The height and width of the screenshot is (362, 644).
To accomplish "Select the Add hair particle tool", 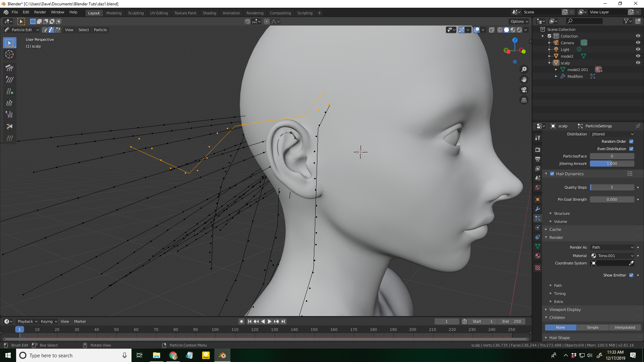I will (x=9, y=91).
